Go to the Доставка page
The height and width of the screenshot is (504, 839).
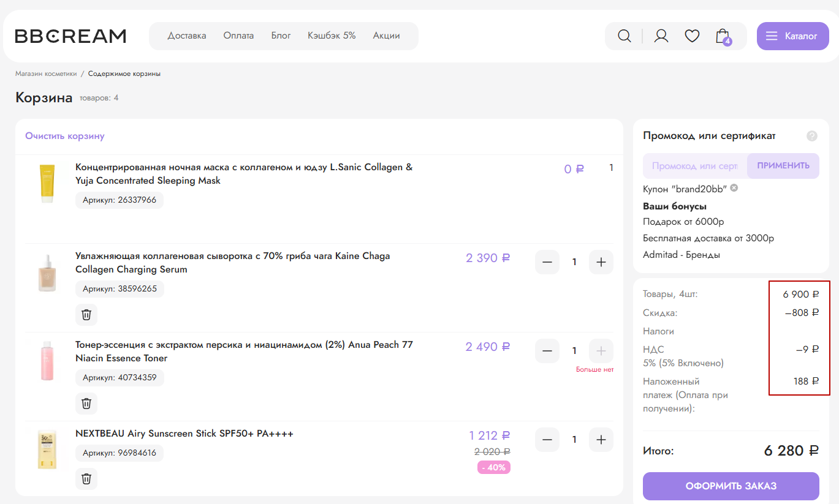coord(187,36)
